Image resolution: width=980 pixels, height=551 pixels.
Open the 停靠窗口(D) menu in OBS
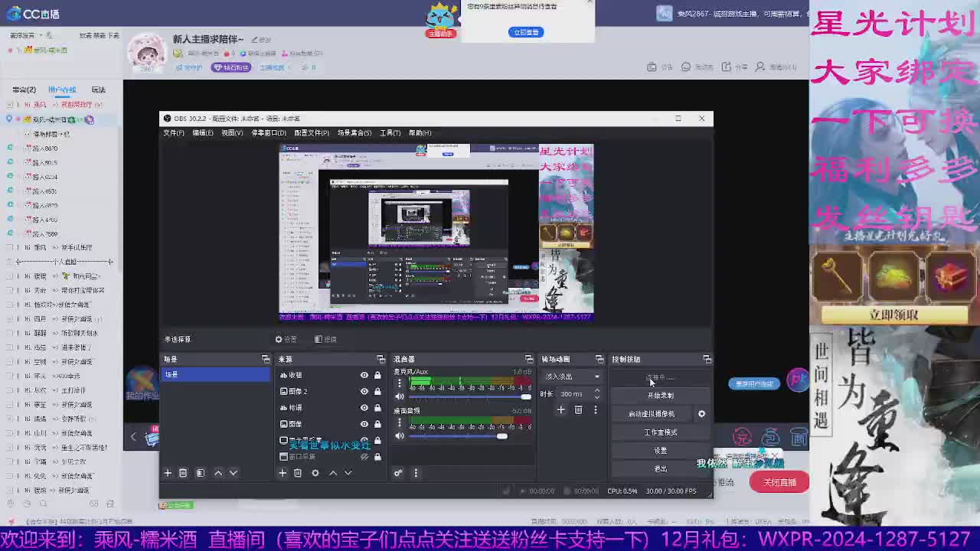[x=269, y=132]
